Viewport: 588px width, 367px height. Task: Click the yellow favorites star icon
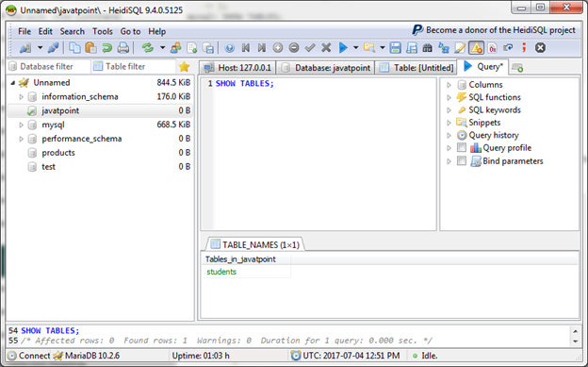[184, 67]
